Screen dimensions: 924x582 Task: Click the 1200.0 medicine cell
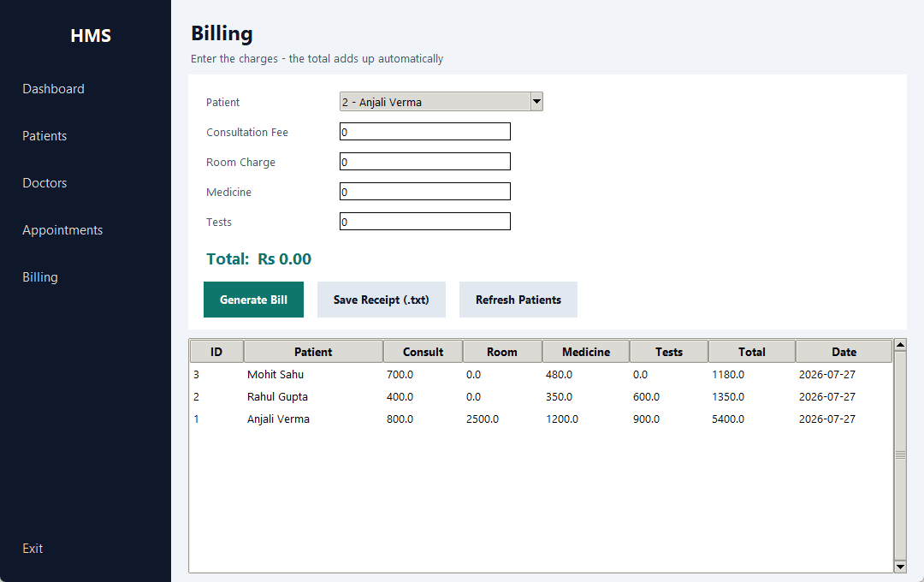561,419
